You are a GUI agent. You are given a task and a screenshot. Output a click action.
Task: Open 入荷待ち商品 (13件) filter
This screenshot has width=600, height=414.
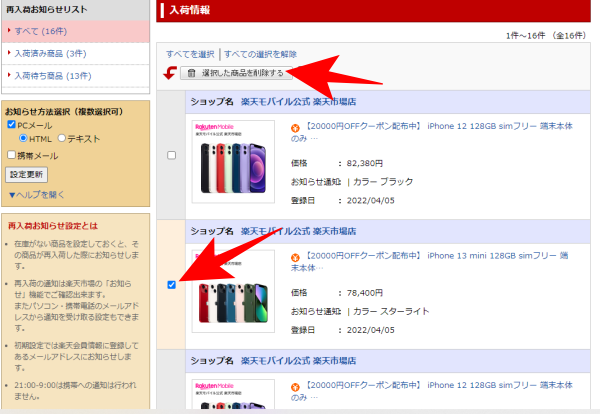(x=53, y=76)
